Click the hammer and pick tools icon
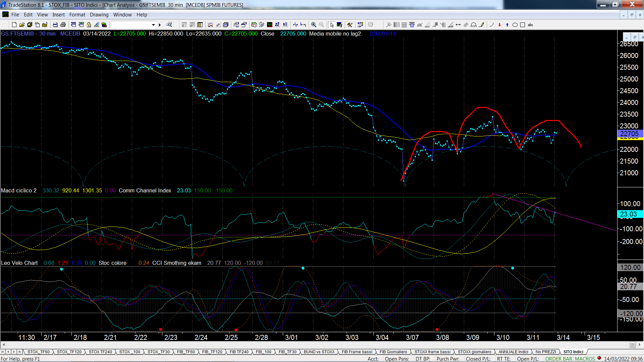This screenshot has width=644, height=362. click(x=350, y=25)
